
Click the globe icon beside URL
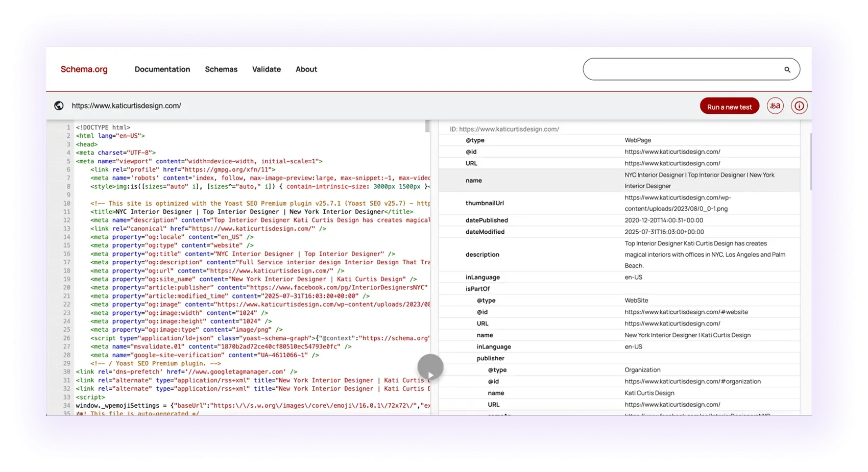(x=59, y=106)
